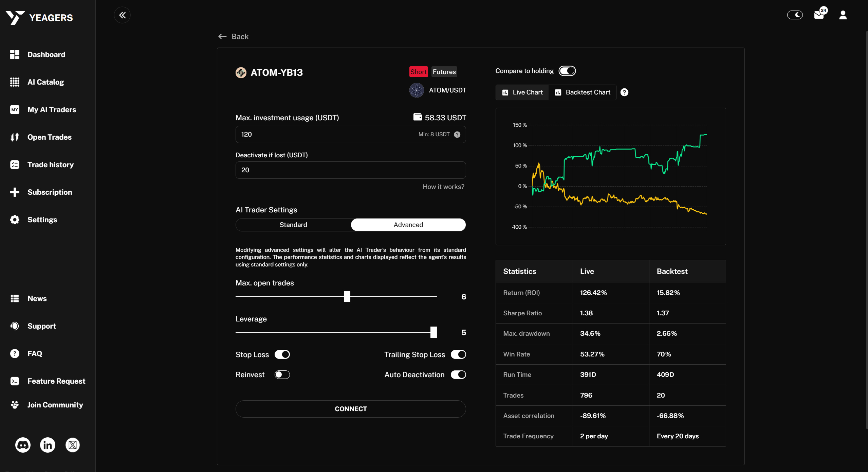The width and height of the screenshot is (868, 472).
Task: Click the Futures tag badge
Action: tap(444, 72)
